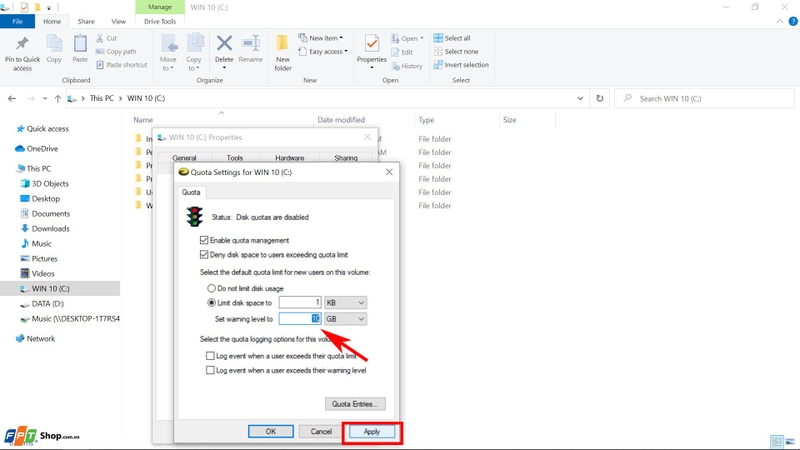Image resolution: width=800 pixels, height=450 pixels.
Task: Click Invert selection in ribbon
Action: [461, 65]
